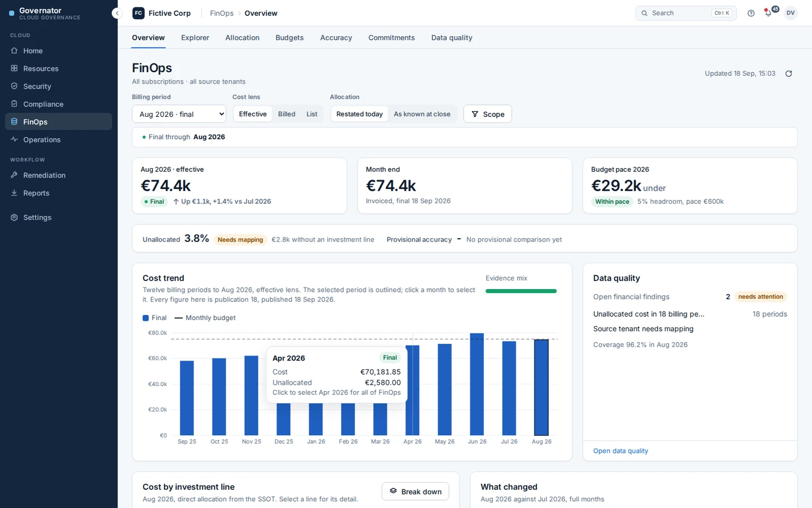Select the Nov 25 bar in Cost trend
Viewport: 812px width, 508px height.
(x=251, y=395)
